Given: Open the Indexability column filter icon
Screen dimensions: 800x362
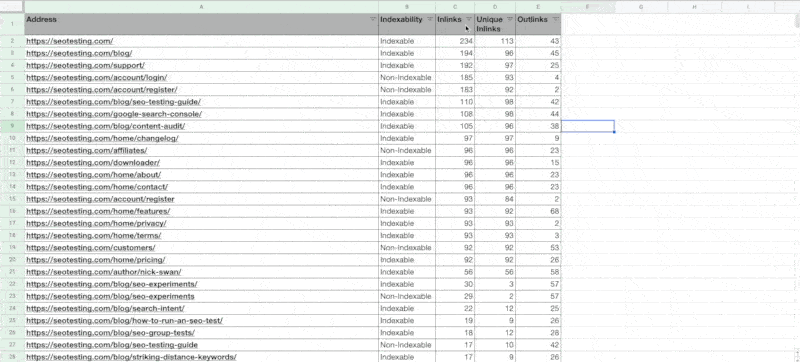Looking at the screenshot, I should [430, 19].
